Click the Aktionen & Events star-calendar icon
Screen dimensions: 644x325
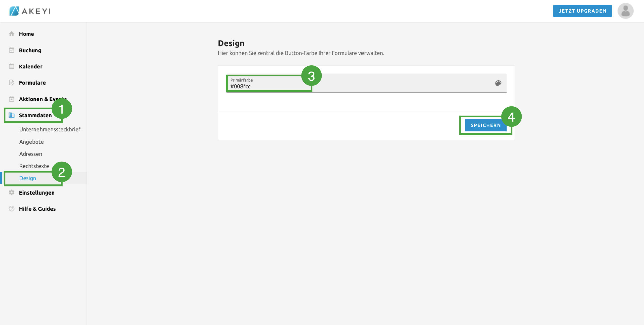(x=12, y=99)
